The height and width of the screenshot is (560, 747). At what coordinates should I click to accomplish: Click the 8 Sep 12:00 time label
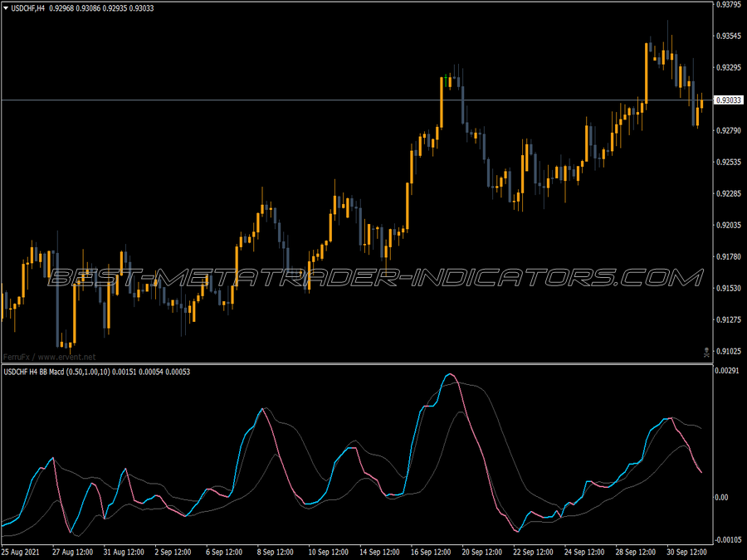click(276, 553)
